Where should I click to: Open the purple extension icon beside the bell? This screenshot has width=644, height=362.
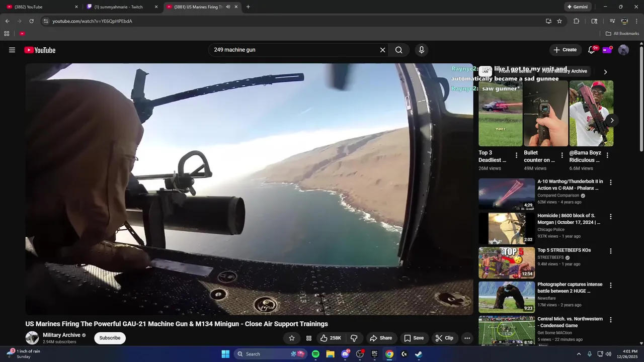pyautogui.click(x=607, y=50)
